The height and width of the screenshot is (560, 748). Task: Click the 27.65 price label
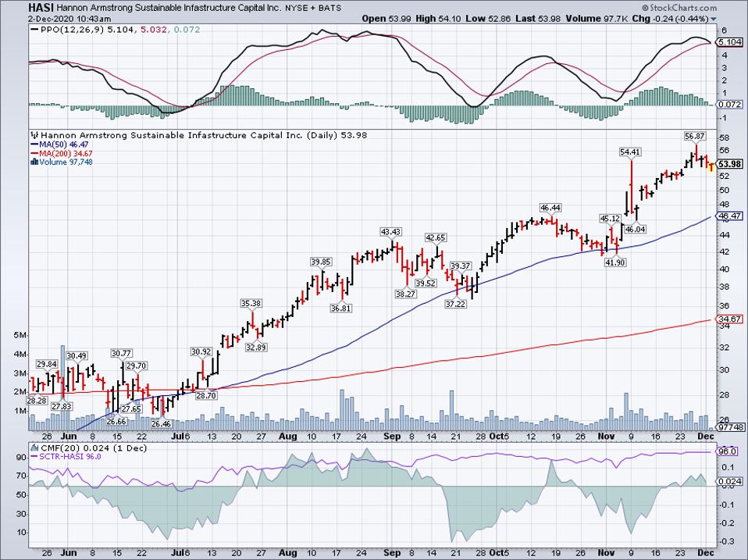point(131,408)
